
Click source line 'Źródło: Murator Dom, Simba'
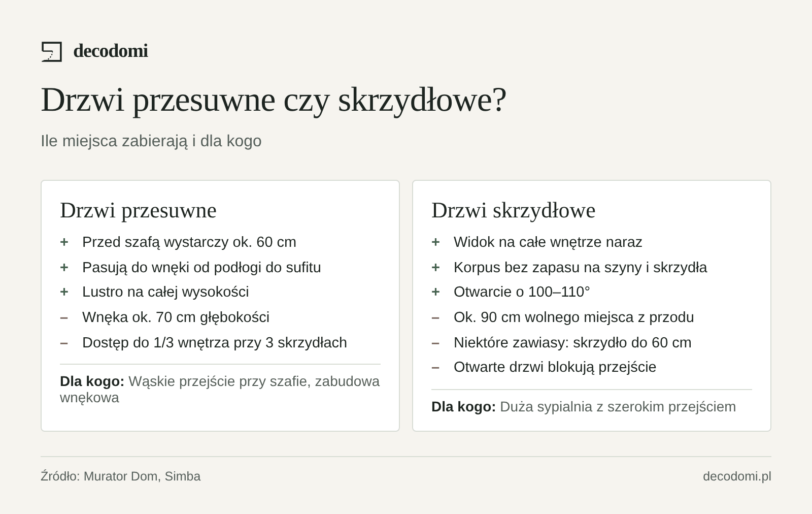click(121, 476)
